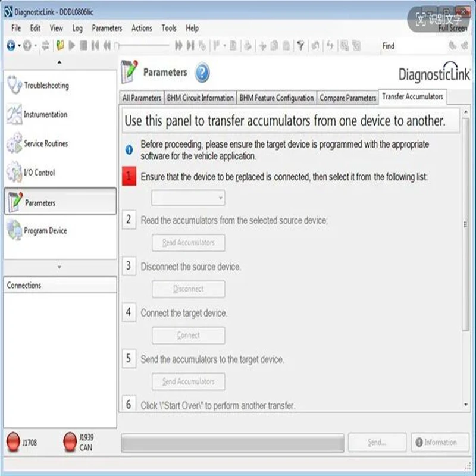
Task: Open the source device selection dropdown
Action: pyautogui.click(x=188, y=198)
